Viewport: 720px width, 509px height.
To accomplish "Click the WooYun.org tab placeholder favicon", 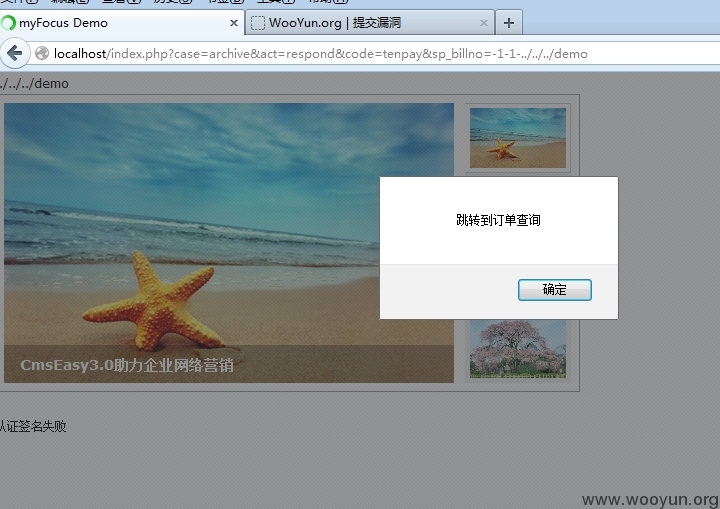I will [x=258, y=23].
